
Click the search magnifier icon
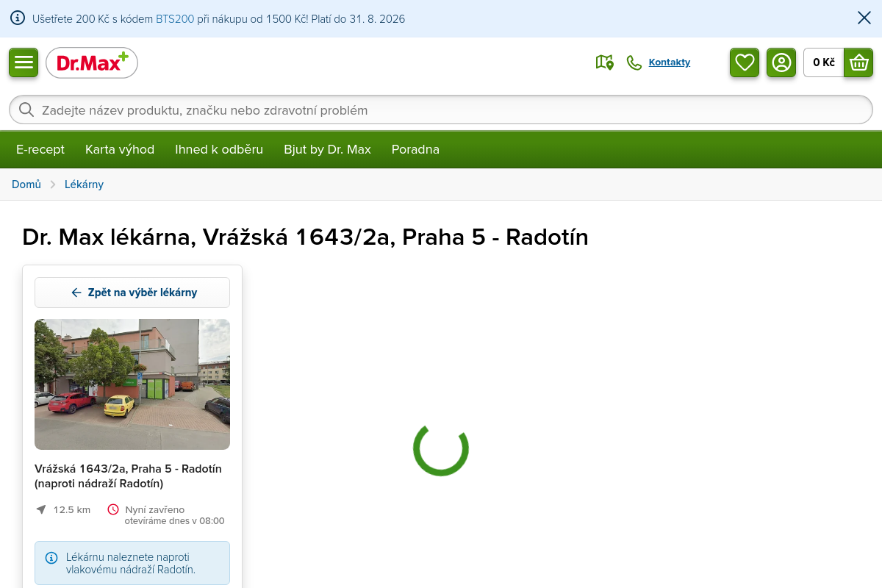click(x=26, y=110)
